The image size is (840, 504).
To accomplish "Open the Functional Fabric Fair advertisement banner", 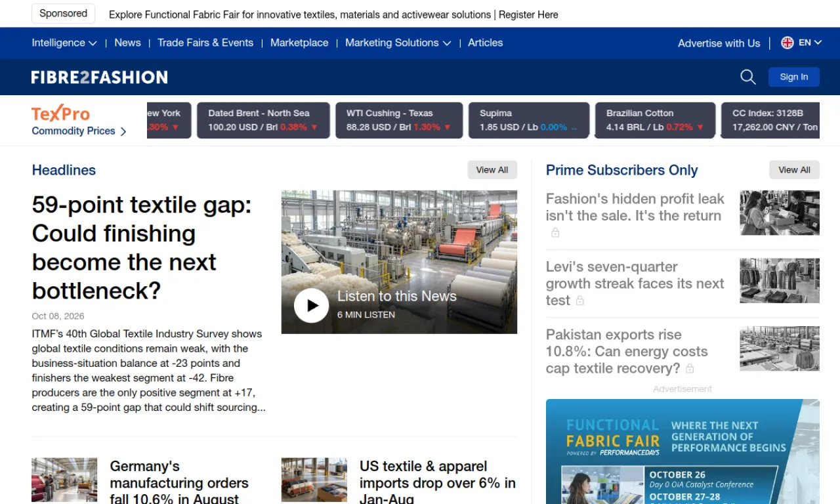I will [682, 451].
